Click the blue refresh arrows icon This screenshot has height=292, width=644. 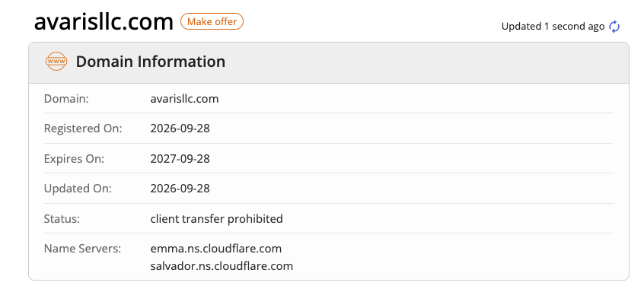point(614,27)
